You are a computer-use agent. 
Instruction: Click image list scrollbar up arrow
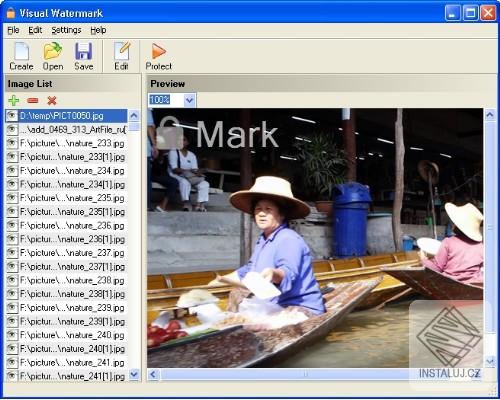tap(134, 116)
